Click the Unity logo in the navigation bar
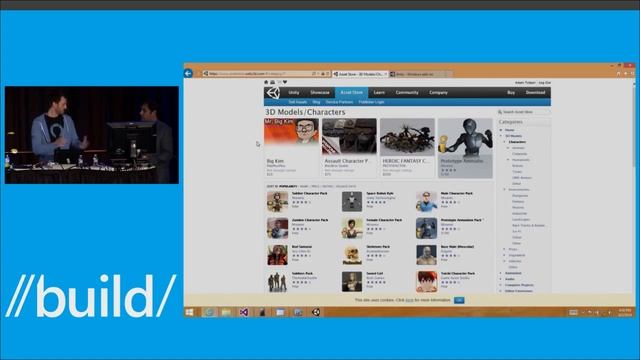The image size is (640, 360). 273,93
